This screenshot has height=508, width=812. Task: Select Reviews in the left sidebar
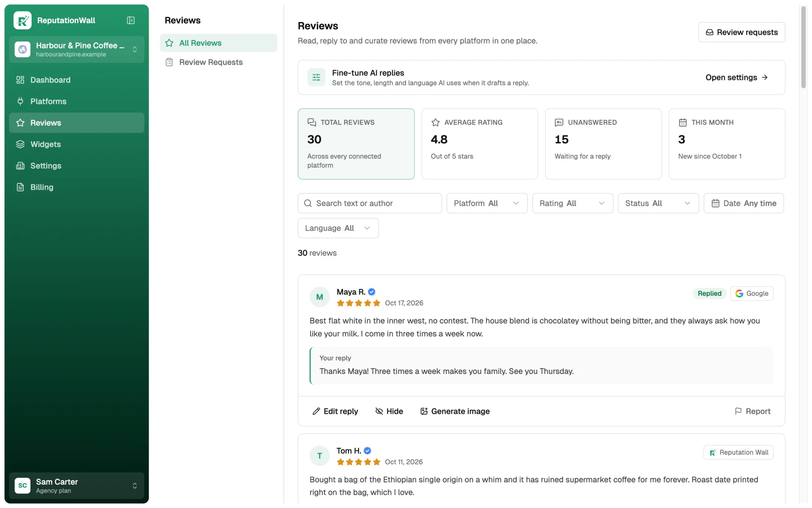[76, 123]
